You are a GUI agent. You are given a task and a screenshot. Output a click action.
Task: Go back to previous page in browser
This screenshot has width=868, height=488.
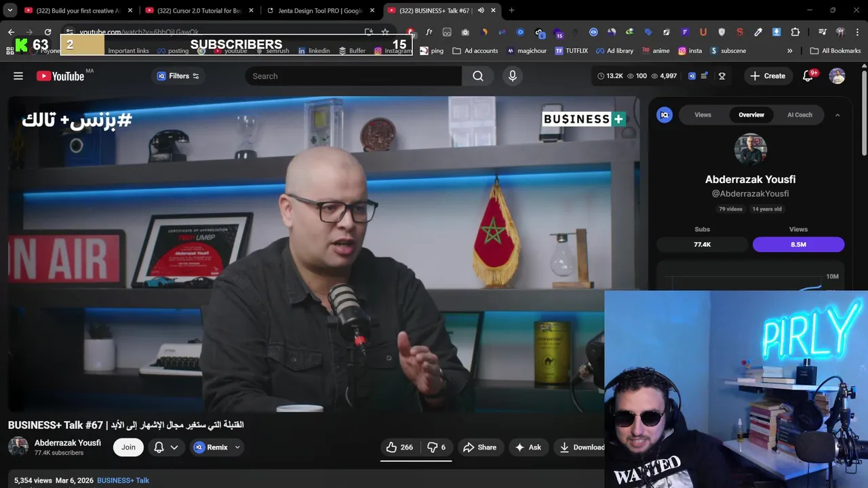coord(11,32)
